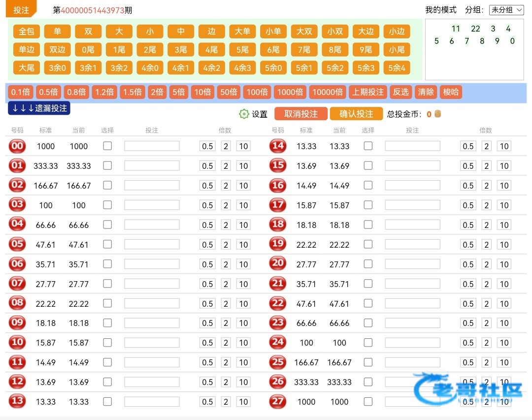Click the bet input field for number 05

152,244
